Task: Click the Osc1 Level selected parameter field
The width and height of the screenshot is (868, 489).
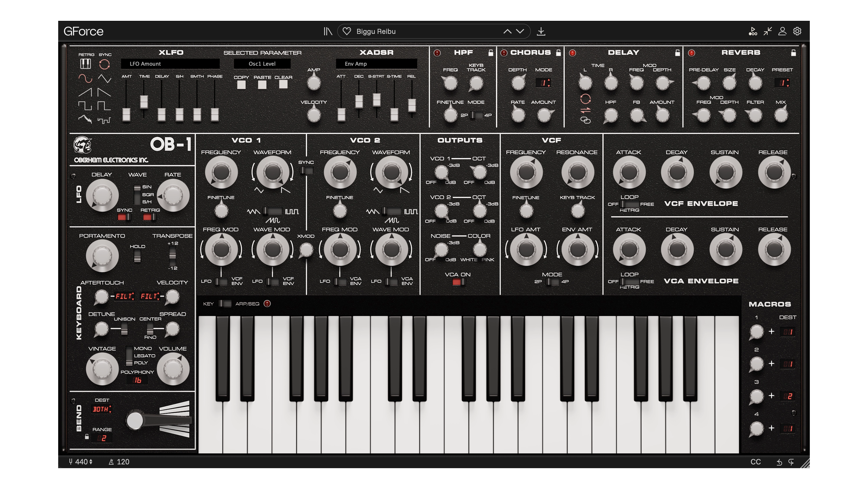Action: coord(262,64)
